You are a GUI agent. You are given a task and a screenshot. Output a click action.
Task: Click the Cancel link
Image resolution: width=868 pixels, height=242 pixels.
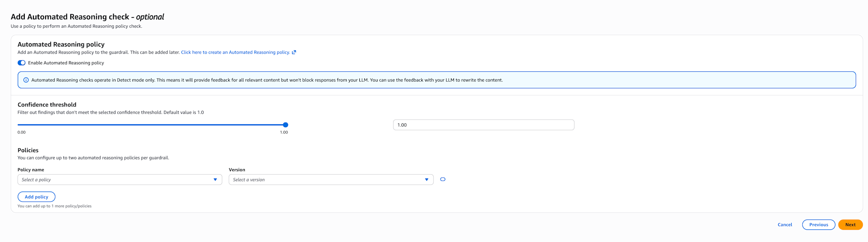tap(785, 225)
